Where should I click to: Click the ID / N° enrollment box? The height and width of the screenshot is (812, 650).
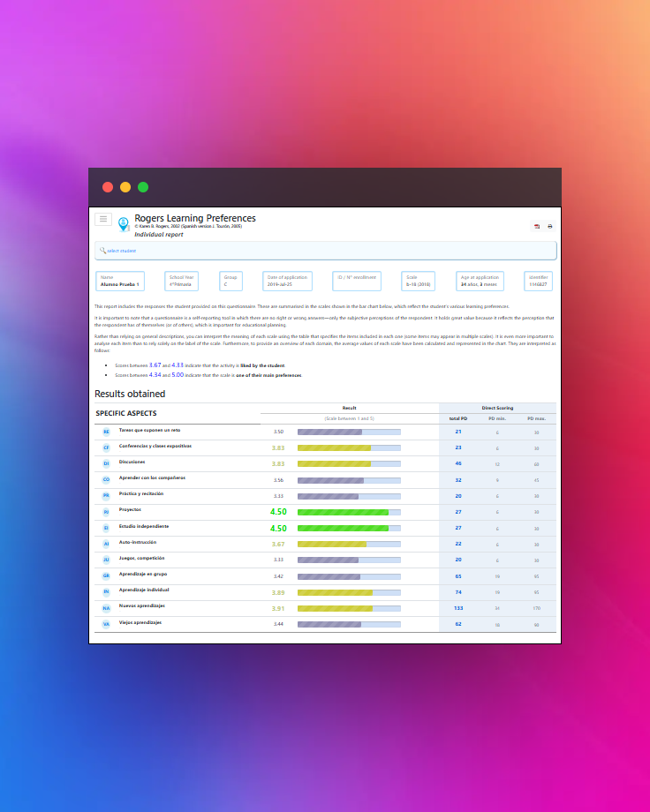pyautogui.click(x=357, y=282)
